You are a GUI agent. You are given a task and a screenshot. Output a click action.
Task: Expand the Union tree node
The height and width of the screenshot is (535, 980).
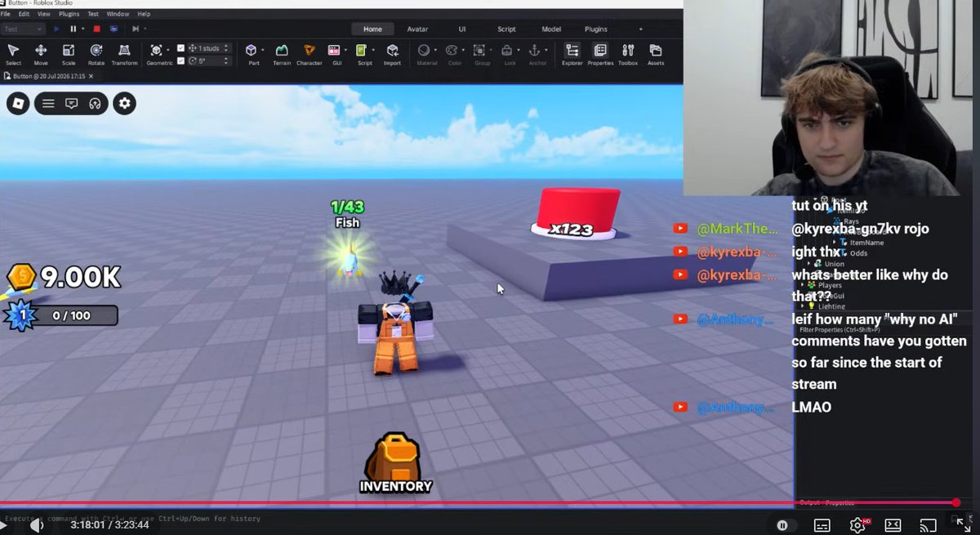coord(808,263)
